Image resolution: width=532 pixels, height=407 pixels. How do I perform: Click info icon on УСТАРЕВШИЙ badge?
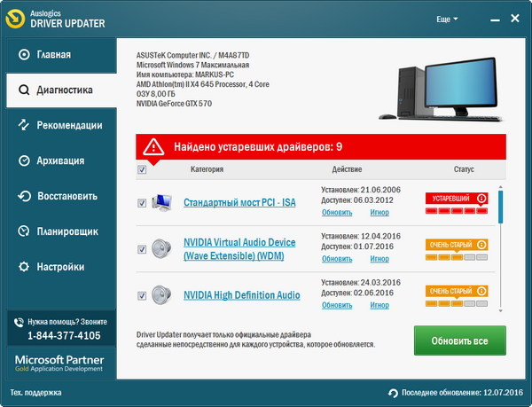click(481, 198)
